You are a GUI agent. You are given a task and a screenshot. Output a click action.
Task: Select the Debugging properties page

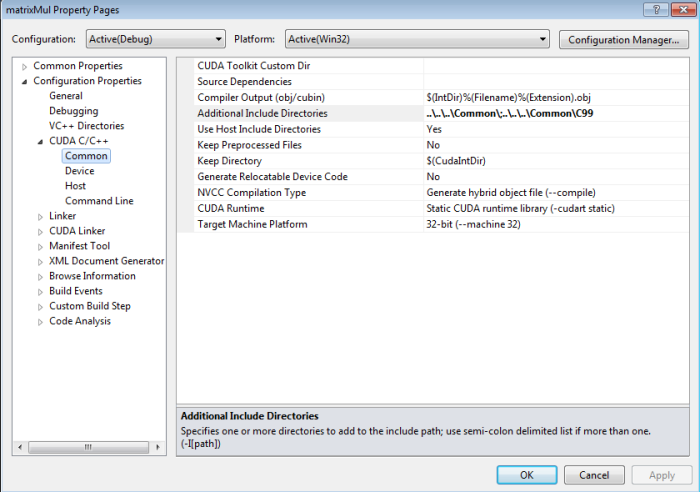(x=73, y=111)
